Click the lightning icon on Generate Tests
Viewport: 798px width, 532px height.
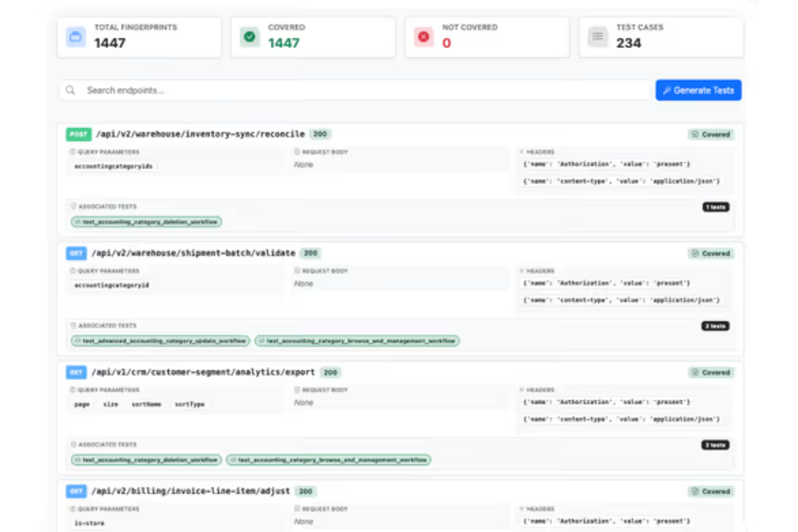coord(667,90)
